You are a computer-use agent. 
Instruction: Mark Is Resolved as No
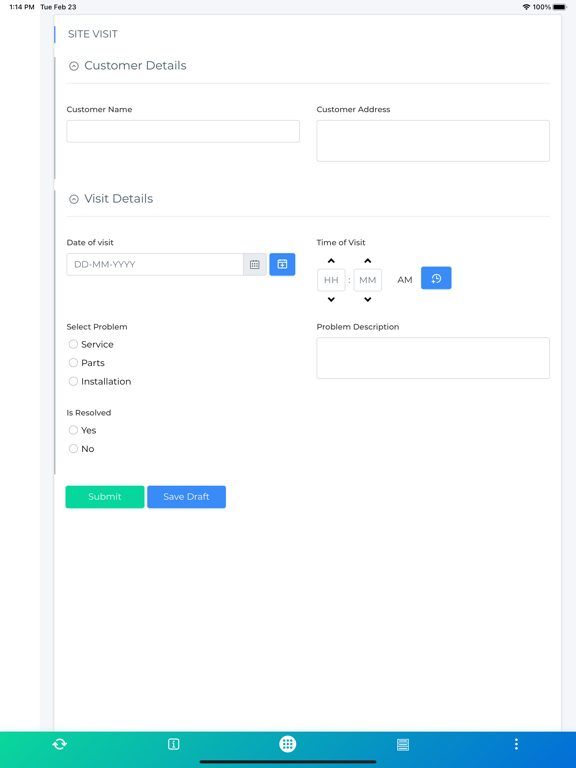point(73,449)
